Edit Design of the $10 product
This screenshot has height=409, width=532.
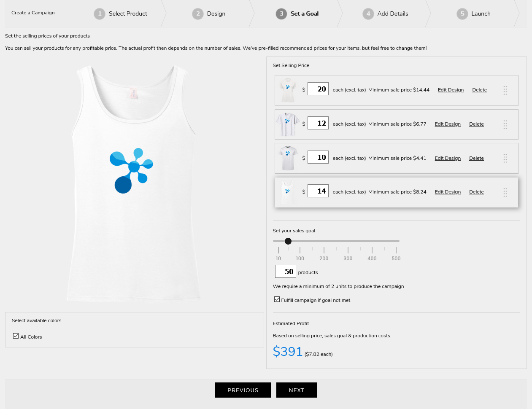[x=448, y=158]
